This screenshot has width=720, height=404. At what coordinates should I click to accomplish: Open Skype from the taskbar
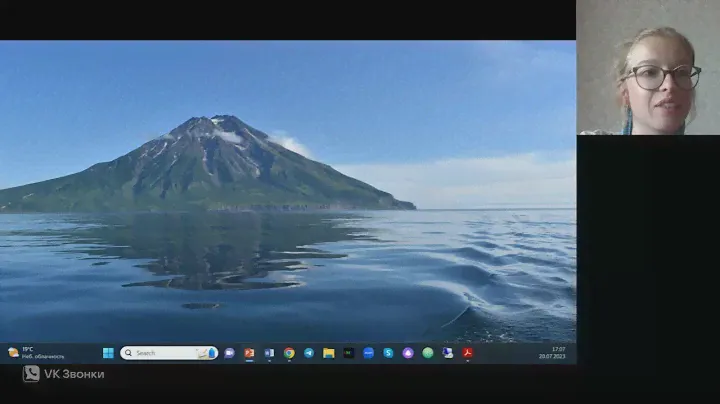[388, 353]
